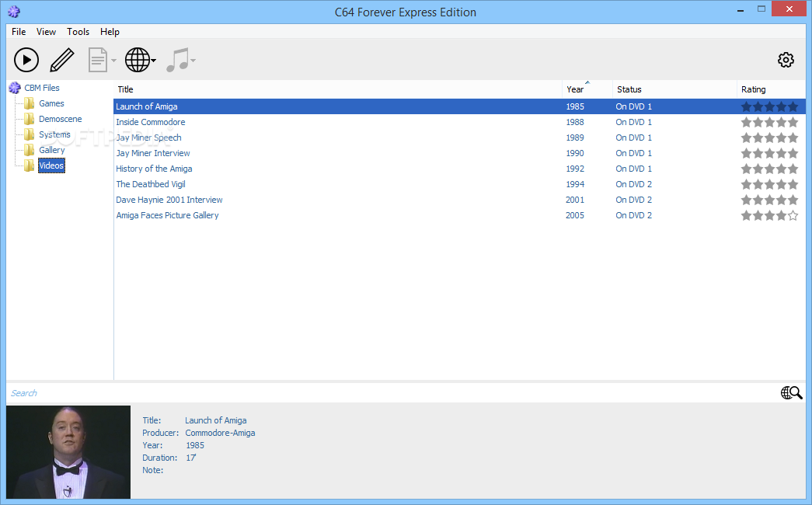Viewport: 812px width, 505px height.
Task: Click the Videos folder icon
Action: 30,165
